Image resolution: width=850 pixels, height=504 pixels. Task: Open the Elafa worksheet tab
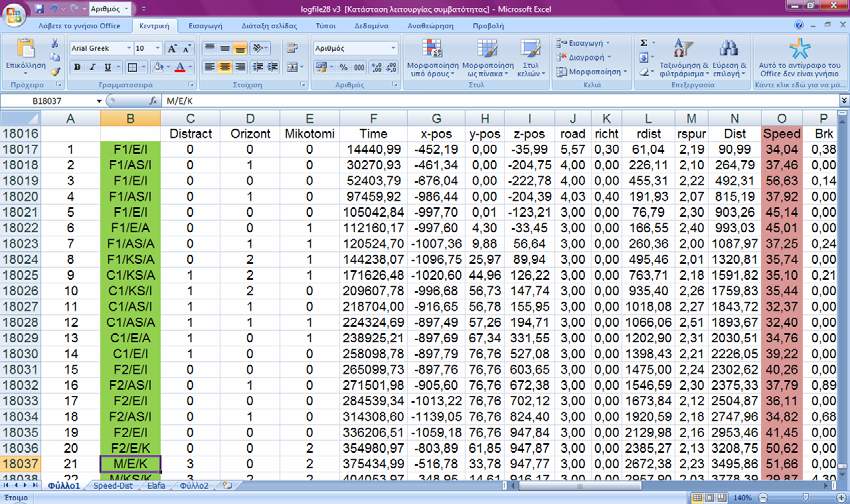(156, 486)
